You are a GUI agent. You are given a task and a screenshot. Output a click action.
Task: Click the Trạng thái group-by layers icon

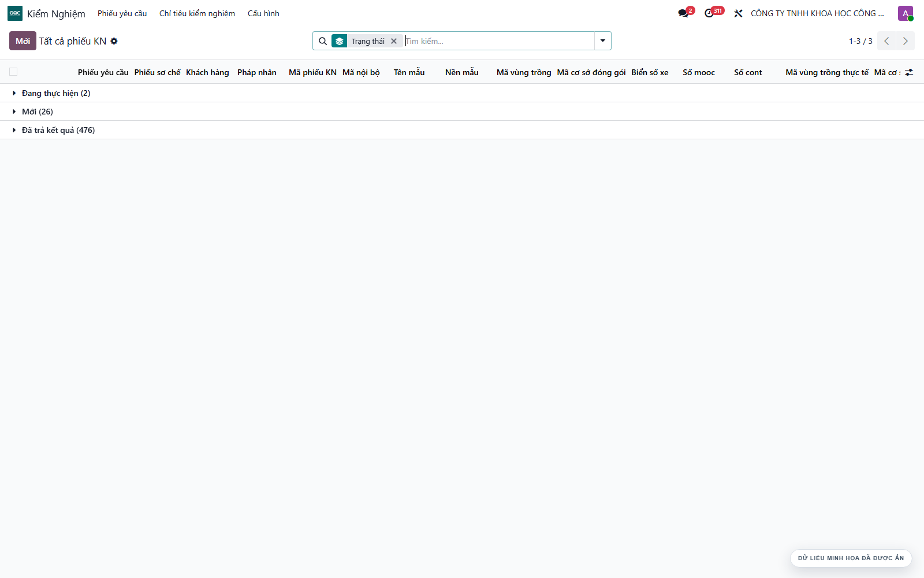coord(340,41)
